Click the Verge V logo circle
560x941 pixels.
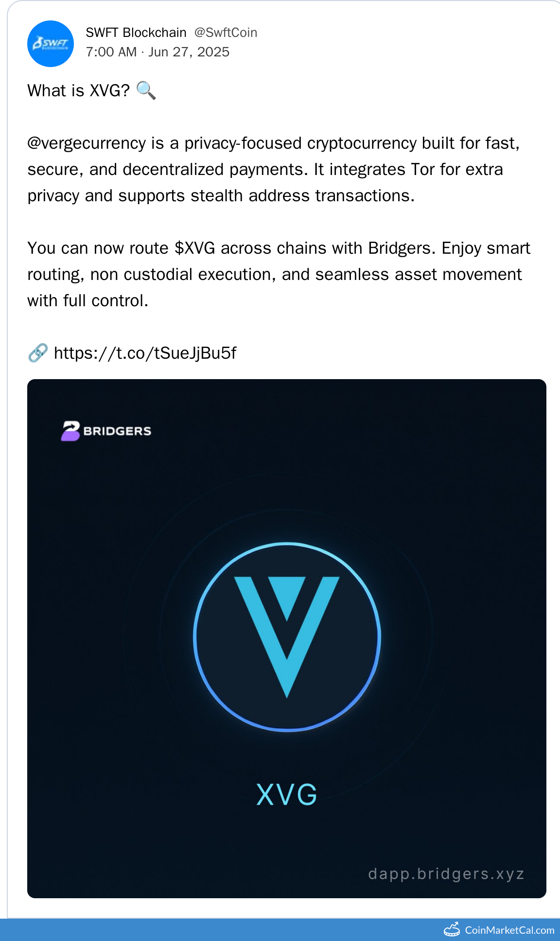pyautogui.click(x=287, y=637)
